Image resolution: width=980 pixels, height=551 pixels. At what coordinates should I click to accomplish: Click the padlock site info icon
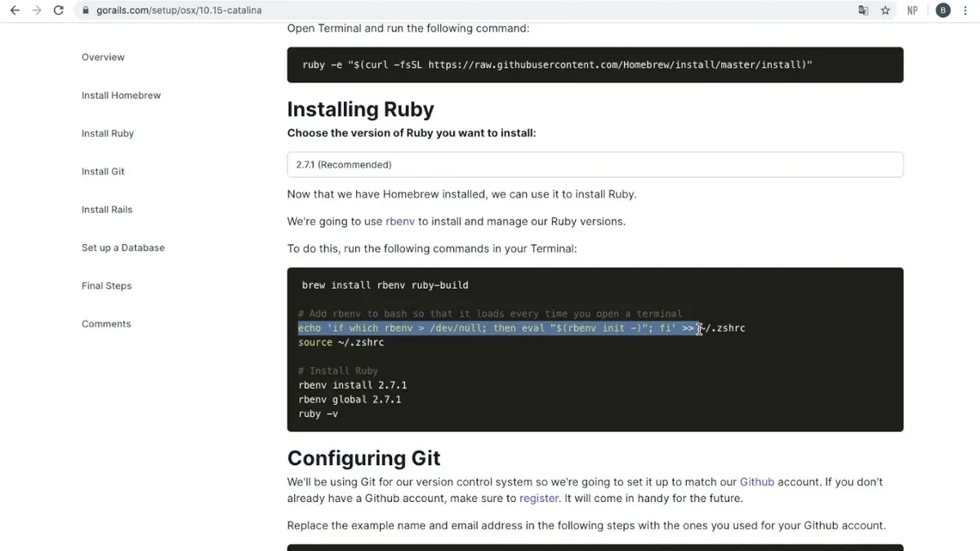pyautogui.click(x=86, y=11)
